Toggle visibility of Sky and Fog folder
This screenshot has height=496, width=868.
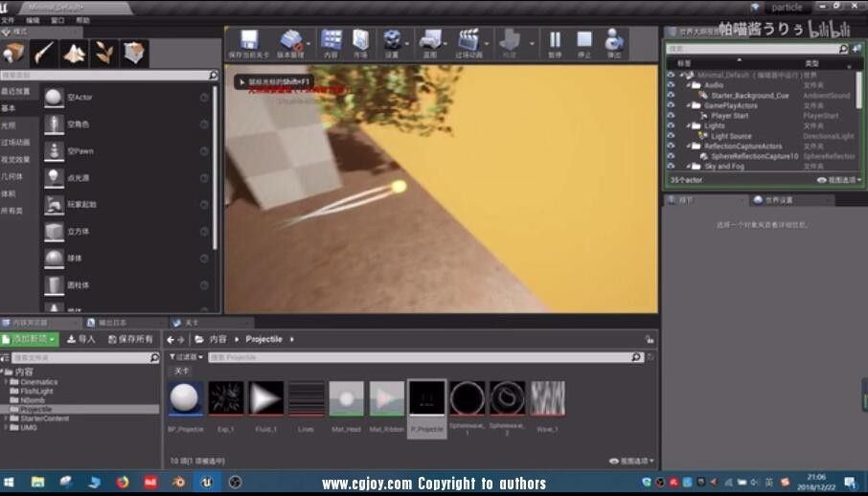(671, 166)
